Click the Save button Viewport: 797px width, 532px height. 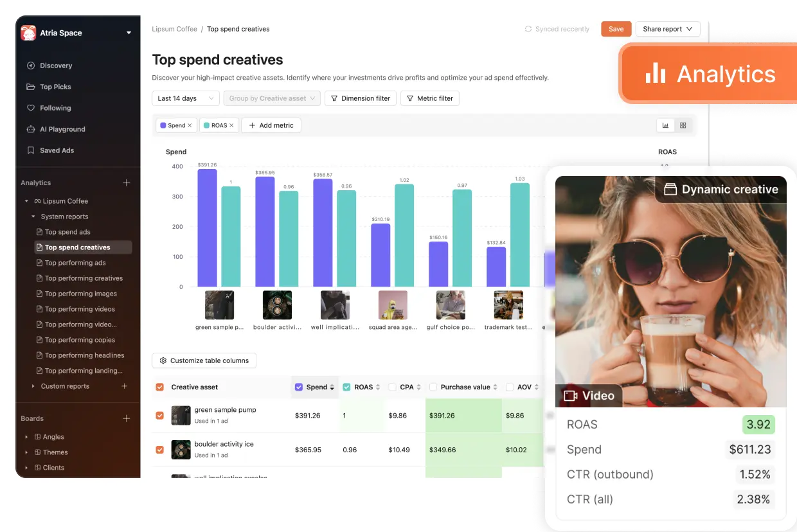point(616,29)
